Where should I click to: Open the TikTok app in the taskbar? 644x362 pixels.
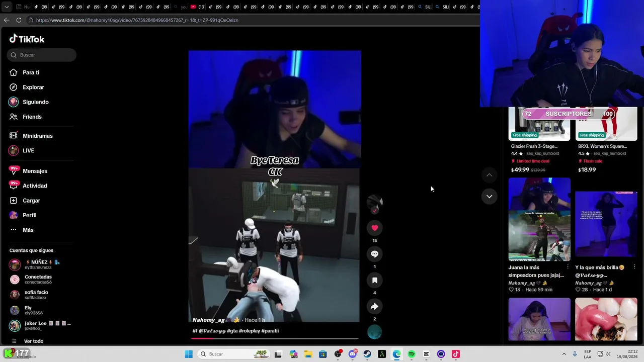click(456, 354)
